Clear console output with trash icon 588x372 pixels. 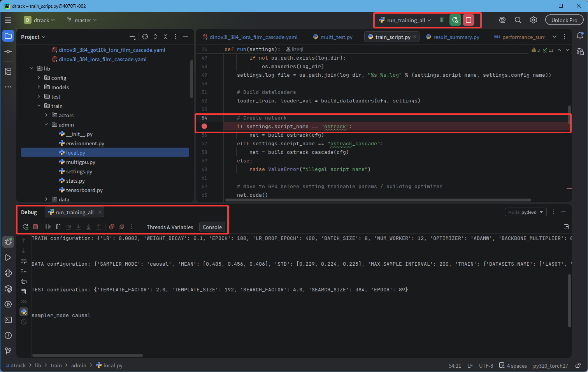(24, 291)
